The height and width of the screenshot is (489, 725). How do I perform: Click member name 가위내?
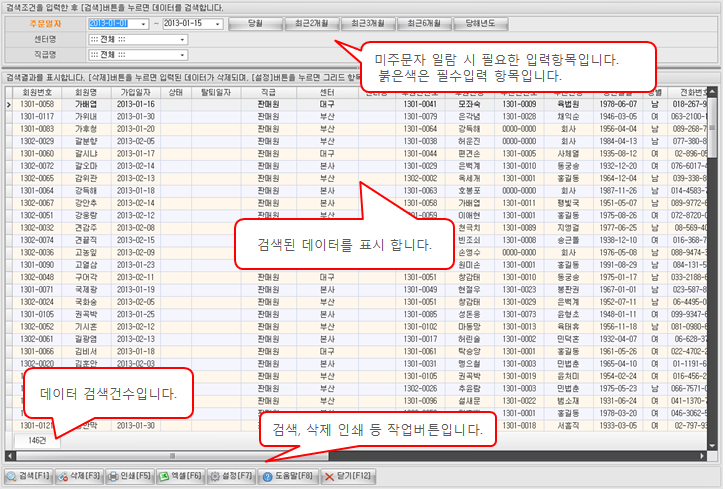[x=86, y=117]
